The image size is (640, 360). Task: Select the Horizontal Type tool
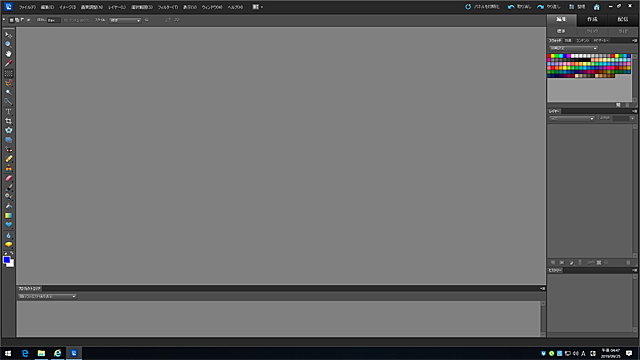click(x=8, y=111)
